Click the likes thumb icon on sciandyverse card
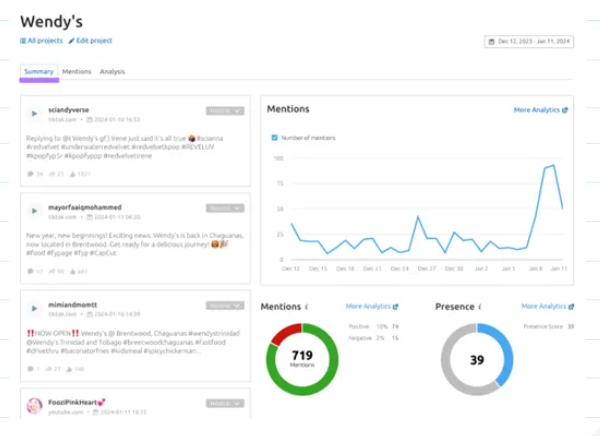This screenshot has height=436, width=600. coord(73,174)
